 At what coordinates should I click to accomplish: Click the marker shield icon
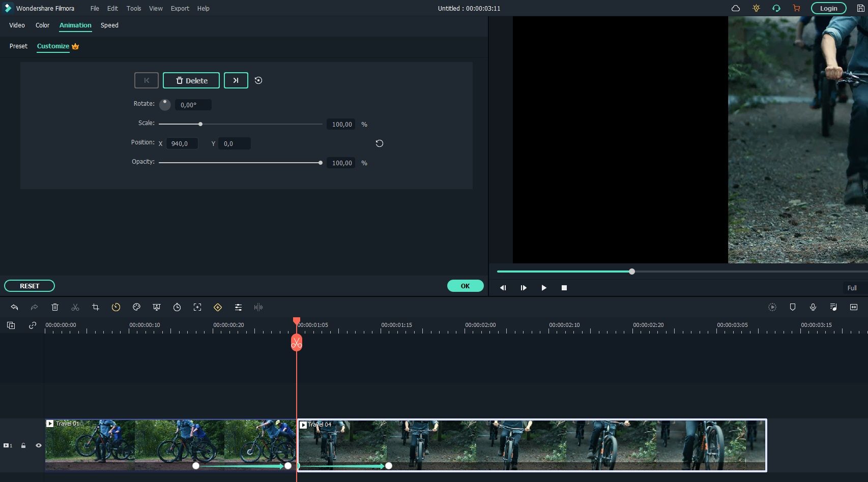click(793, 307)
